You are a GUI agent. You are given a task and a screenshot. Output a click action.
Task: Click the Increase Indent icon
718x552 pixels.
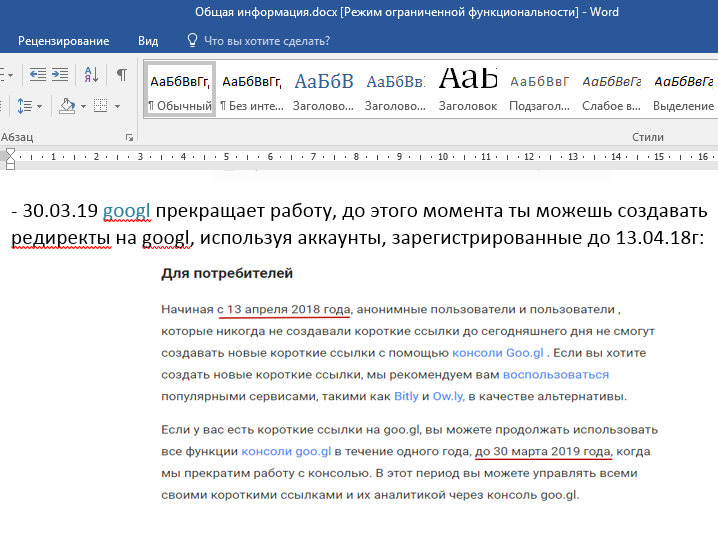click(60, 74)
